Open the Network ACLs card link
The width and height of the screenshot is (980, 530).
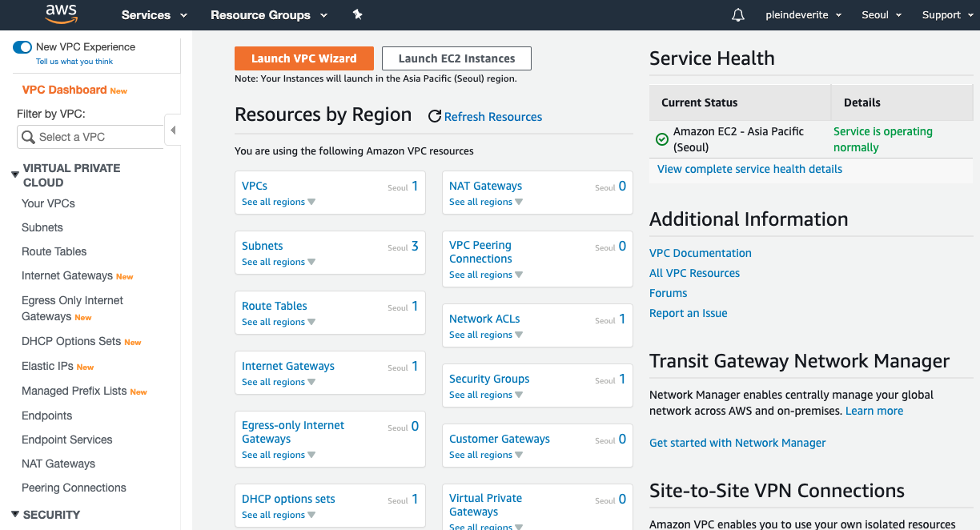coord(484,319)
